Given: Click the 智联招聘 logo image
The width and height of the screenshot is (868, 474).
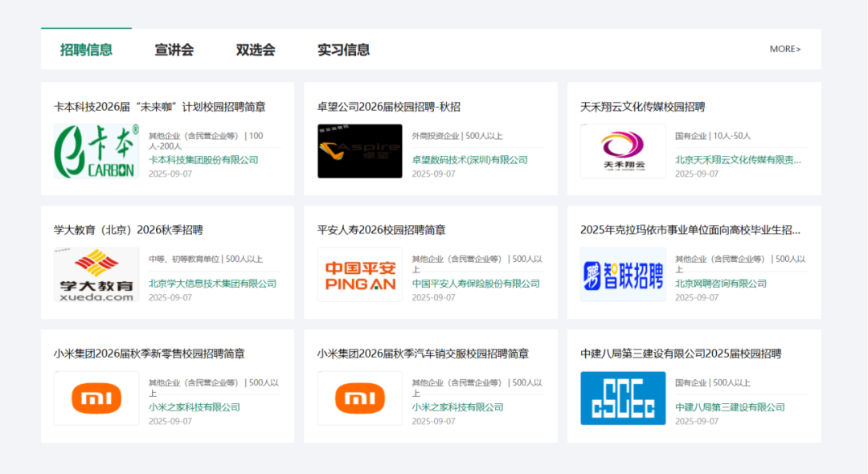Looking at the screenshot, I should click(x=623, y=275).
